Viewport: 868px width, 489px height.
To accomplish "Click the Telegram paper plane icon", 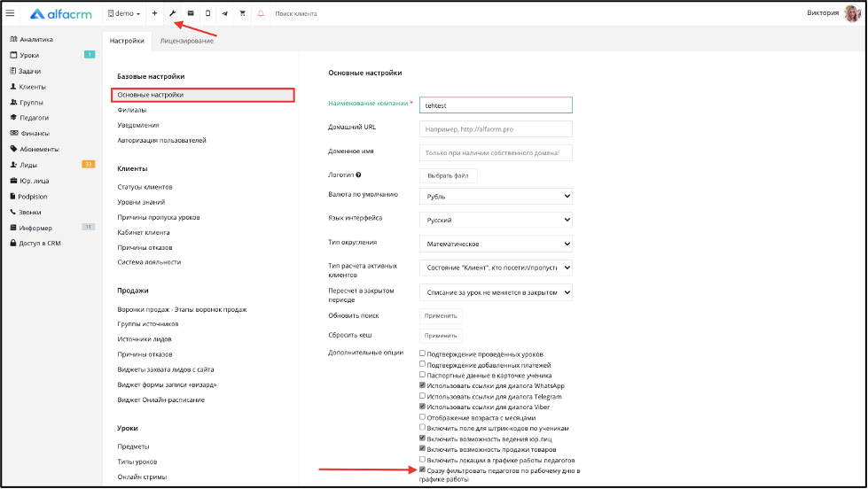I will tap(224, 13).
